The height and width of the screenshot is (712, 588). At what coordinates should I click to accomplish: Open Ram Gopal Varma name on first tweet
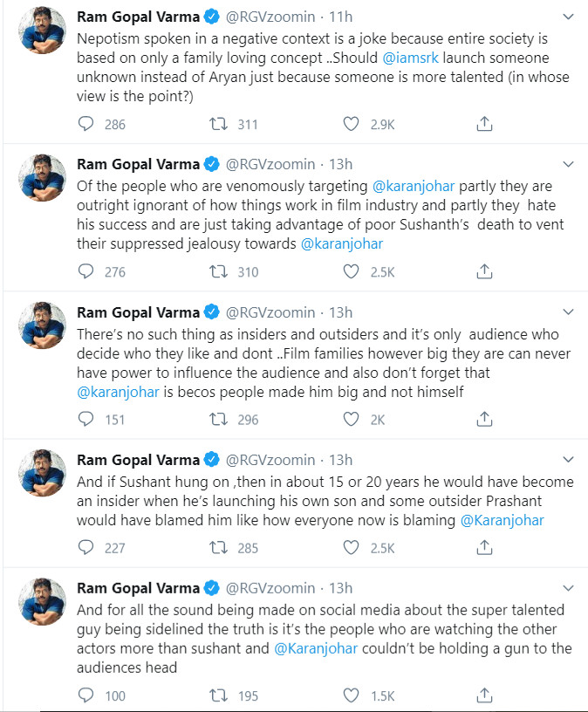point(138,17)
